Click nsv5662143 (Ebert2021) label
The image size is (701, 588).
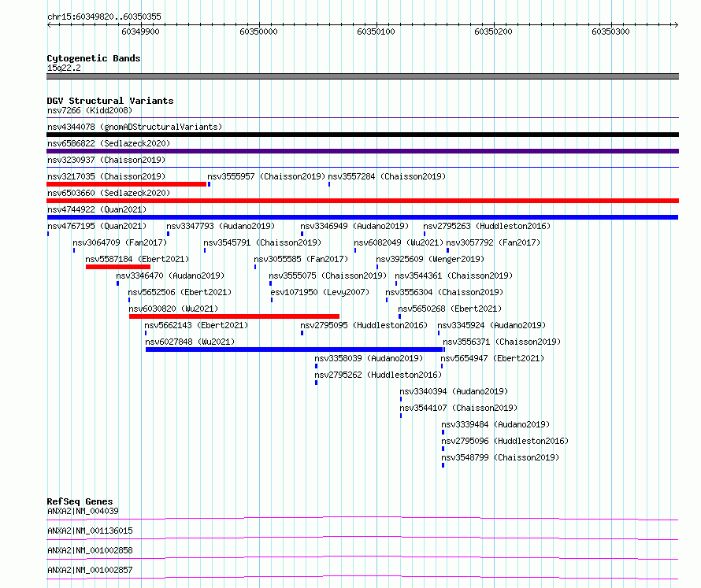coord(196,325)
